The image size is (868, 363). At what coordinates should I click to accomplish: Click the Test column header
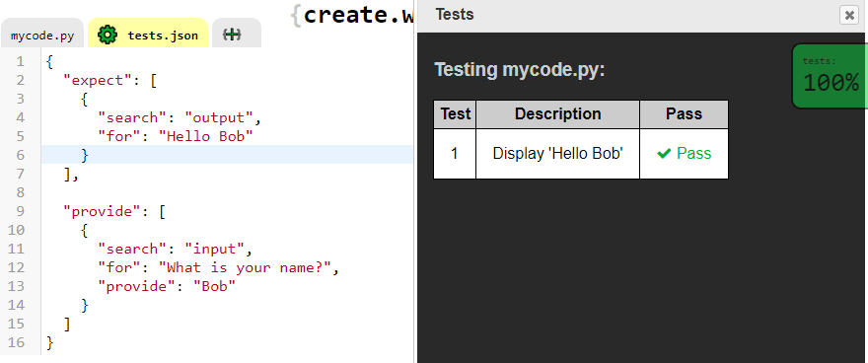click(455, 114)
